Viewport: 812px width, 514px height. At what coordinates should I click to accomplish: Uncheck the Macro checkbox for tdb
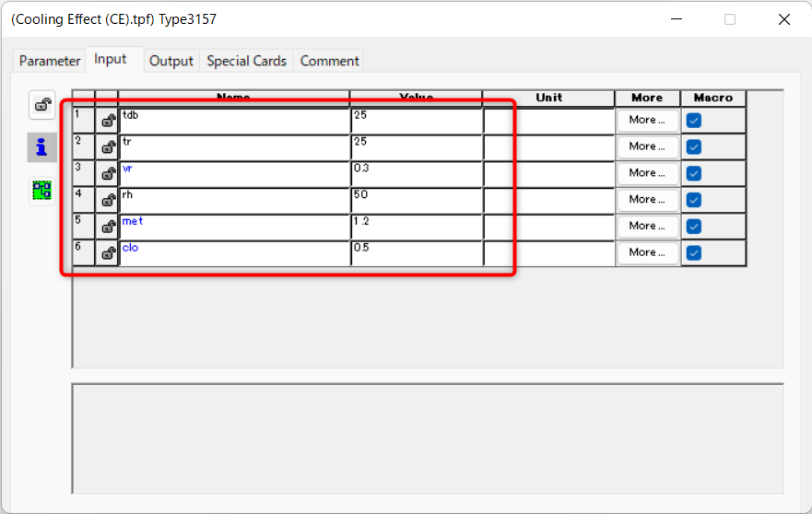coord(694,121)
